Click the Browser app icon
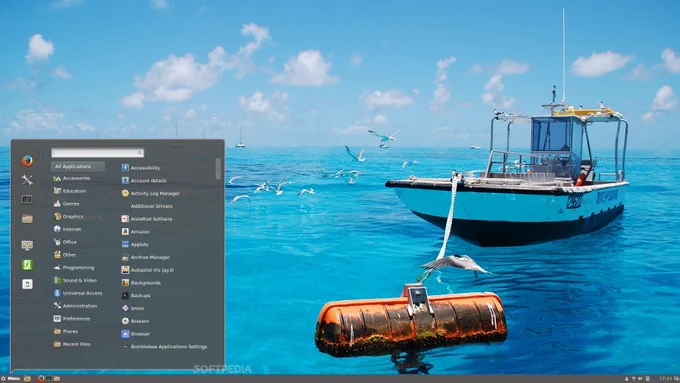 pos(125,334)
